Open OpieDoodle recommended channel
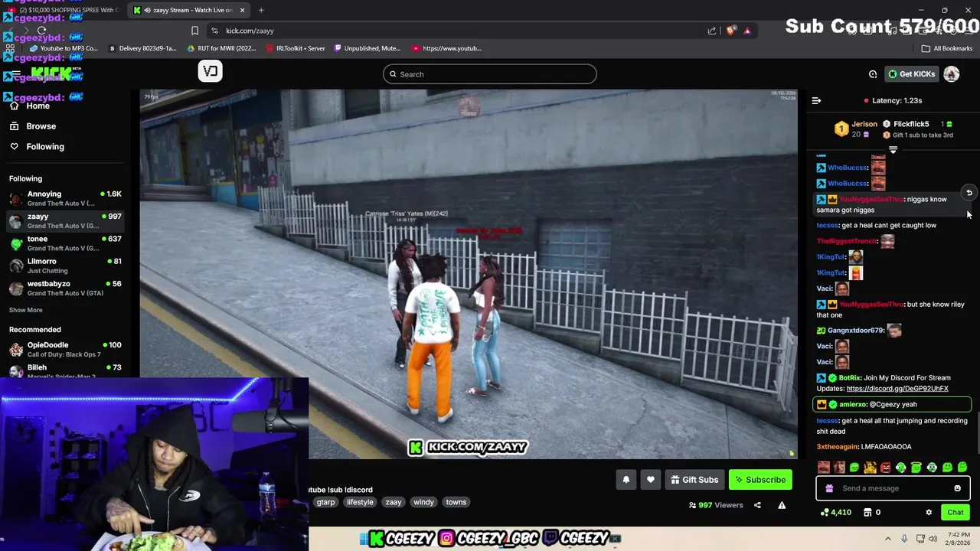This screenshot has width=980, height=551. click(65, 349)
